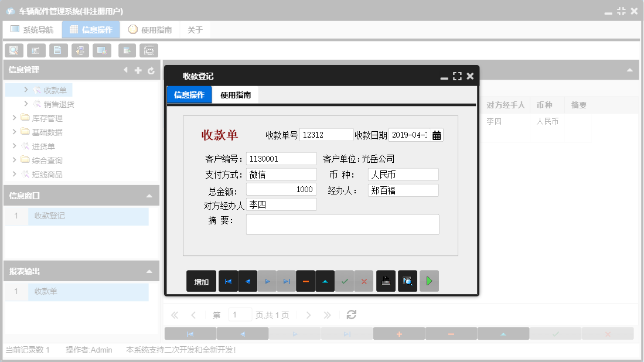Image resolution: width=644 pixels, height=362 pixels.
Task: Click the refresh icon next to 信息管理
Action: 151,70
